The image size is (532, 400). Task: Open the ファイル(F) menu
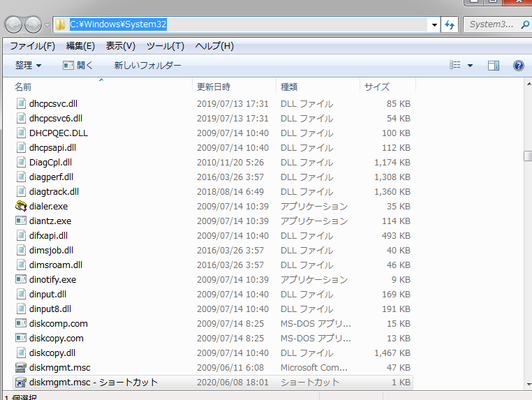click(32, 46)
